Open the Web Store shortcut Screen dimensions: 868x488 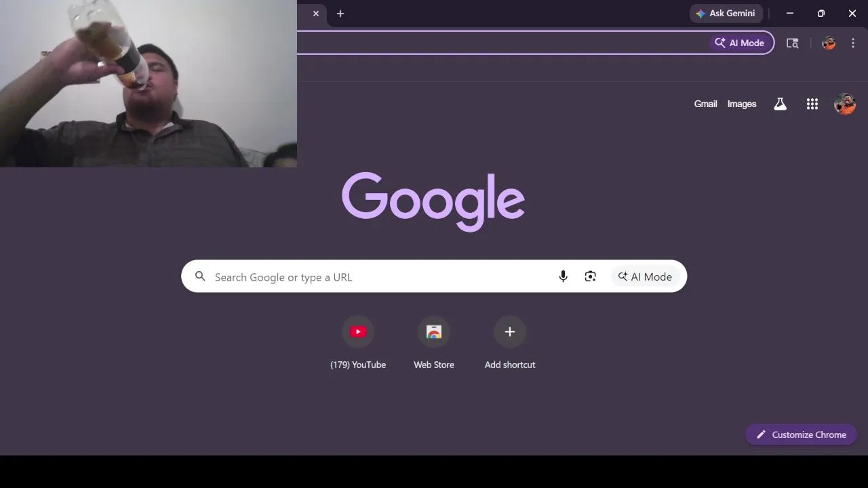coord(434,343)
